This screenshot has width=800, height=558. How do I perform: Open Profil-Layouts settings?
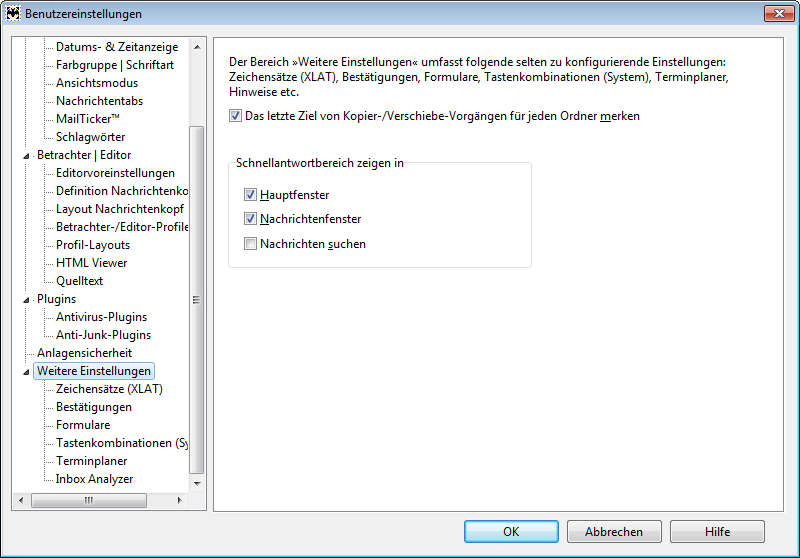coord(93,245)
